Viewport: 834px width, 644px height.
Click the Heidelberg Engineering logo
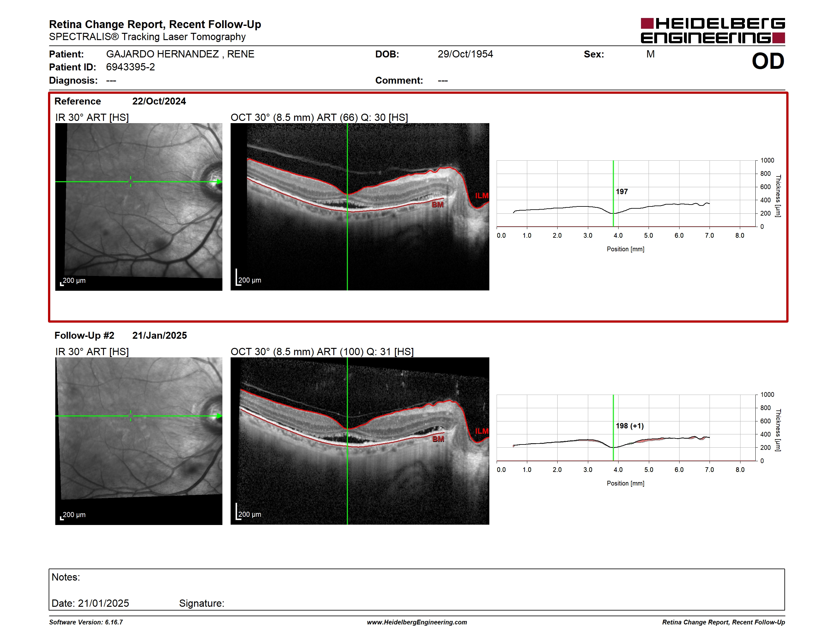tap(713, 31)
